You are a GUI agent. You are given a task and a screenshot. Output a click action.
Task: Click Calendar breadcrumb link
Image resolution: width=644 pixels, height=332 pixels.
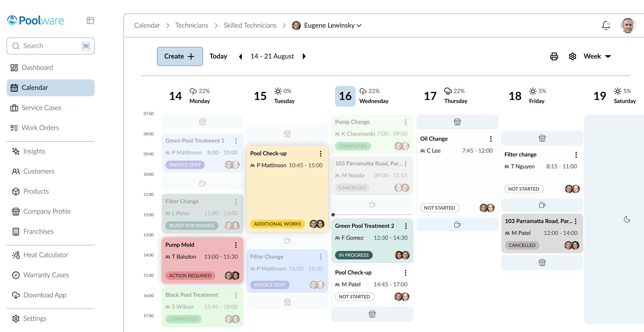[147, 26]
